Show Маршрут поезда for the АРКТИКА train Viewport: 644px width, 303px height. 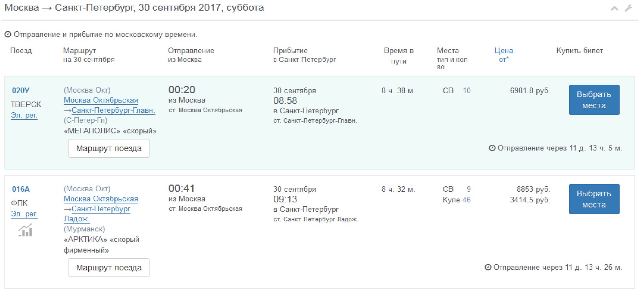(109, 268)
